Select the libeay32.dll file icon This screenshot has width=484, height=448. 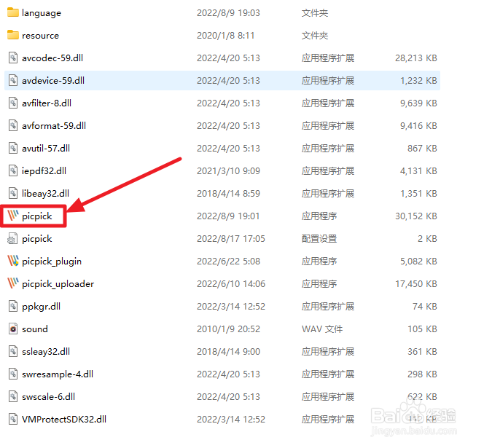click(13, 194)
